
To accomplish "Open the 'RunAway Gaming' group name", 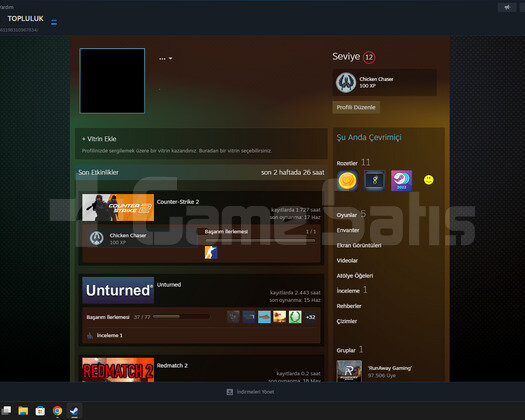I will 390,368.
